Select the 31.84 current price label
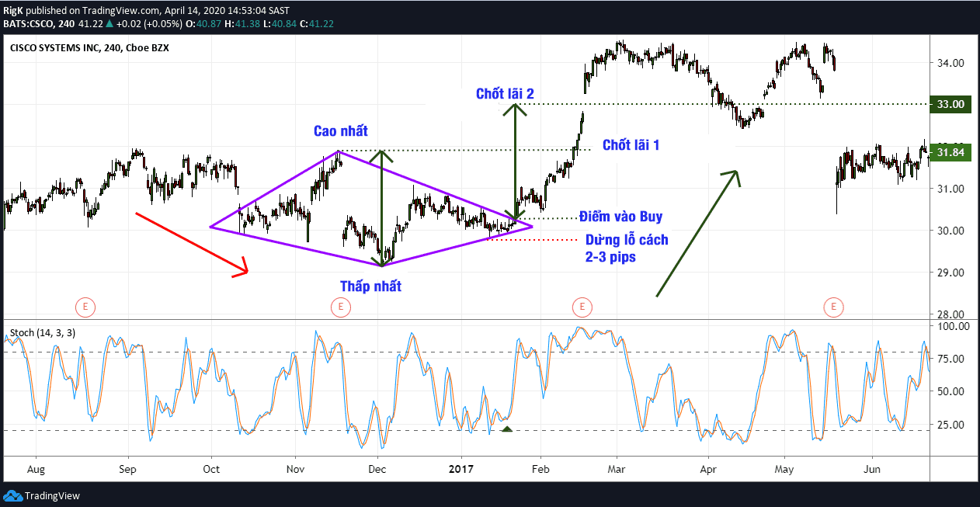Viewport: 980px width, 507px height. click(x=950, y=153)
